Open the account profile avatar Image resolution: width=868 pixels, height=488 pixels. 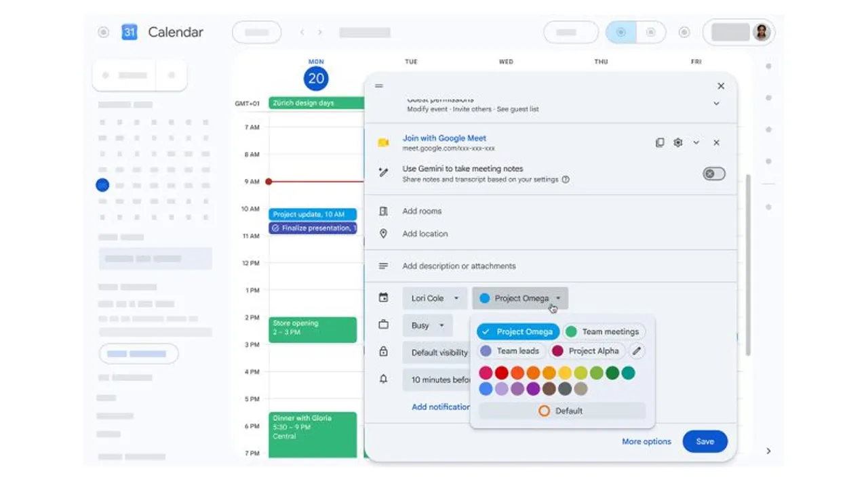[x=762, y=32]
